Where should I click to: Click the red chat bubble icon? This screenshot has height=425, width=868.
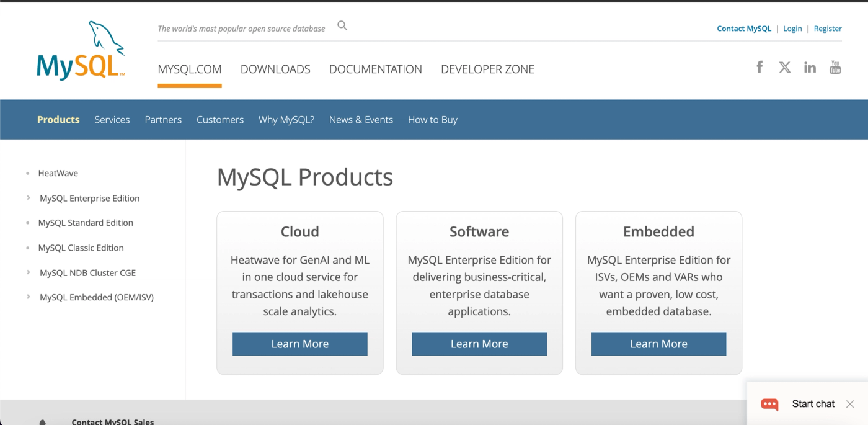(x=769, y=404)
